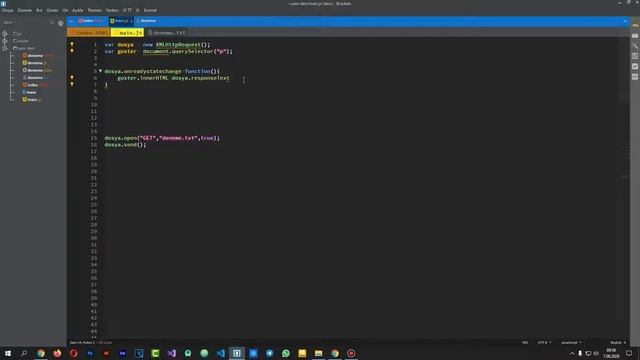This screenshot has height=360, width=640.
Task: Click the lightbulb hint on line 6
Action: [x=72, y=78]
